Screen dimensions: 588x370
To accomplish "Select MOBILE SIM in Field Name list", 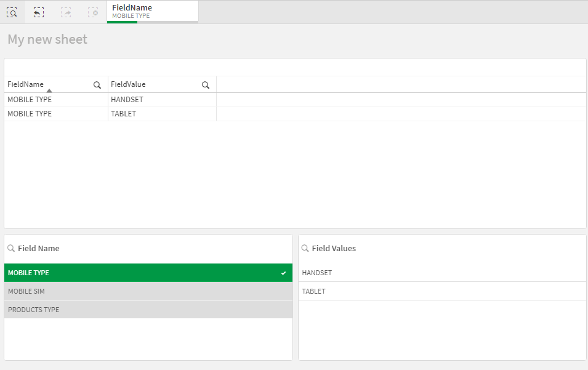I will pos(148,291).
